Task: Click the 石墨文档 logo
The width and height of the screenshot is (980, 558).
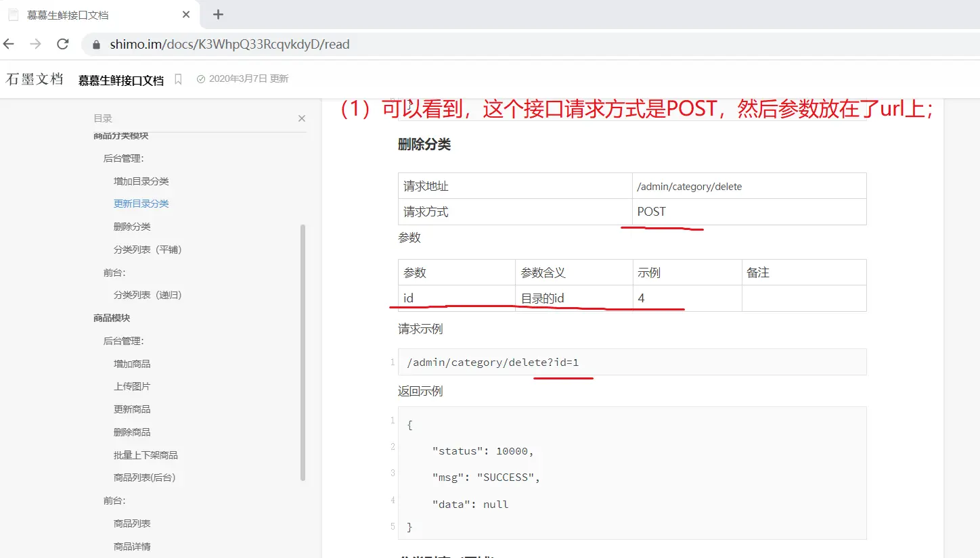Action: pos(35,79)
